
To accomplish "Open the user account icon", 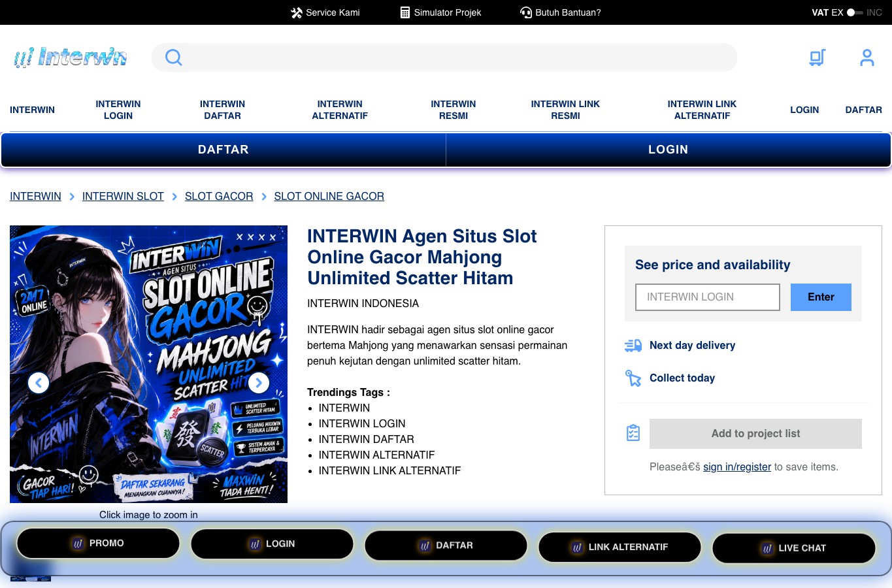I will coord(867,57).
